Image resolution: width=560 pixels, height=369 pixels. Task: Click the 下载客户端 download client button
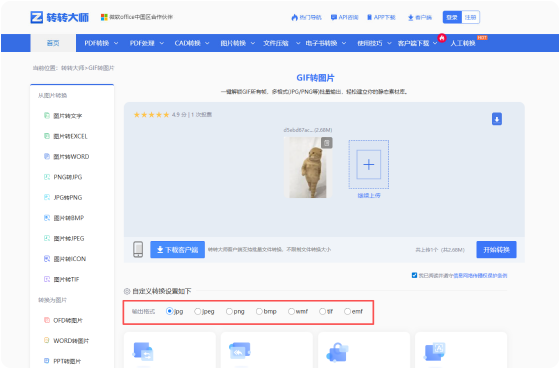click(178, 249)
